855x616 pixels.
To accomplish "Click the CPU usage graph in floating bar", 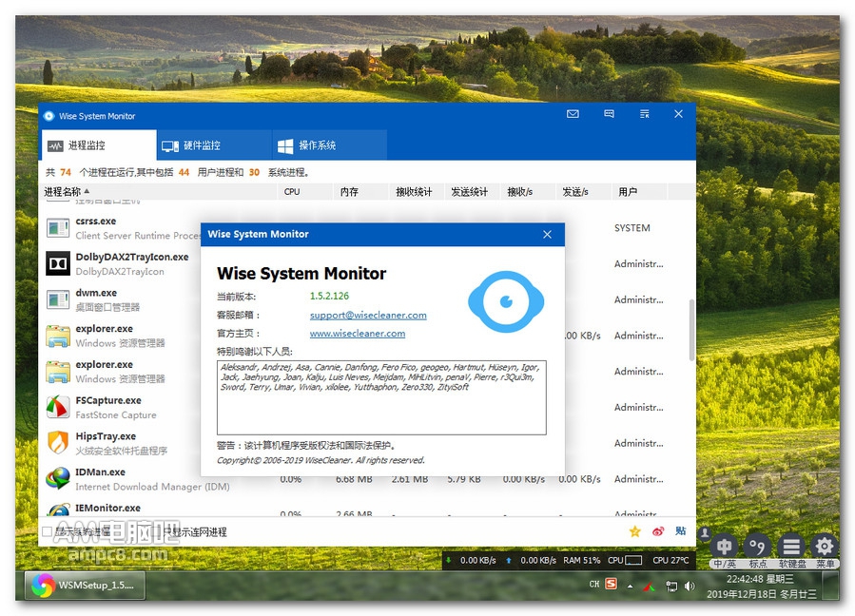I will click(633, 561).
